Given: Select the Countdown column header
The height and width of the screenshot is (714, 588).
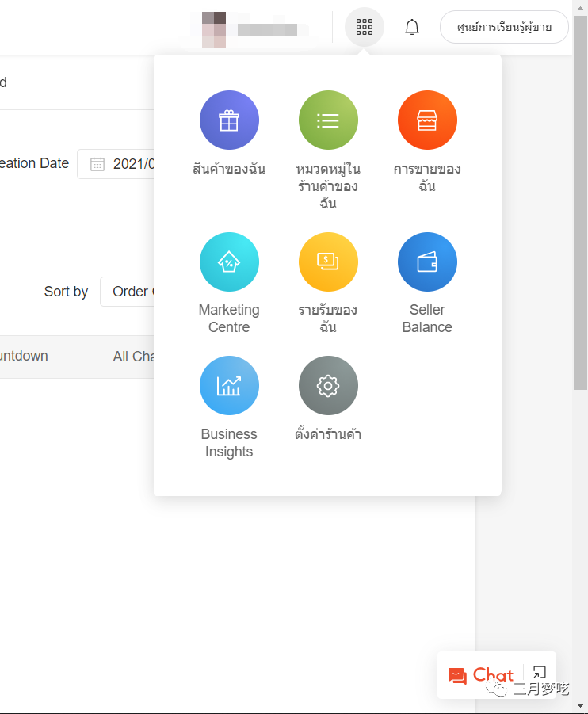Looking at the screenshot, I should click(24, 357).
